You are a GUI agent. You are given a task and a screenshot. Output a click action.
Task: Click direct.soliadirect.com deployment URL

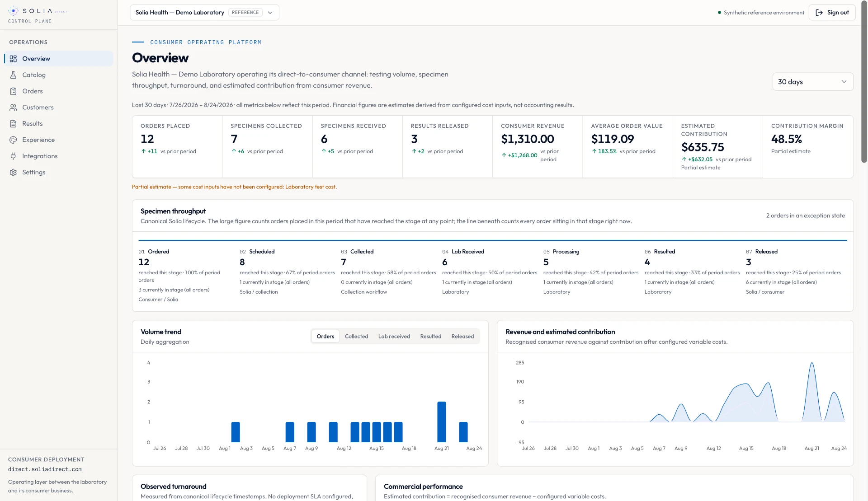(45, 470)
